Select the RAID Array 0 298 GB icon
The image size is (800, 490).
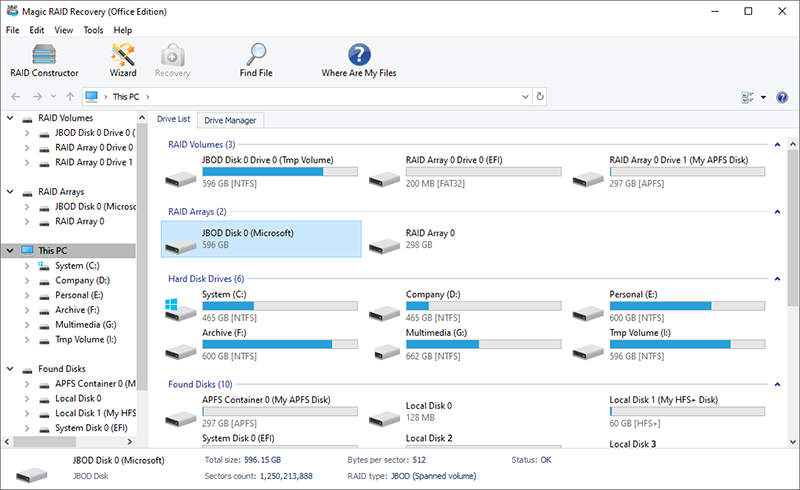[x=384, y=246]
